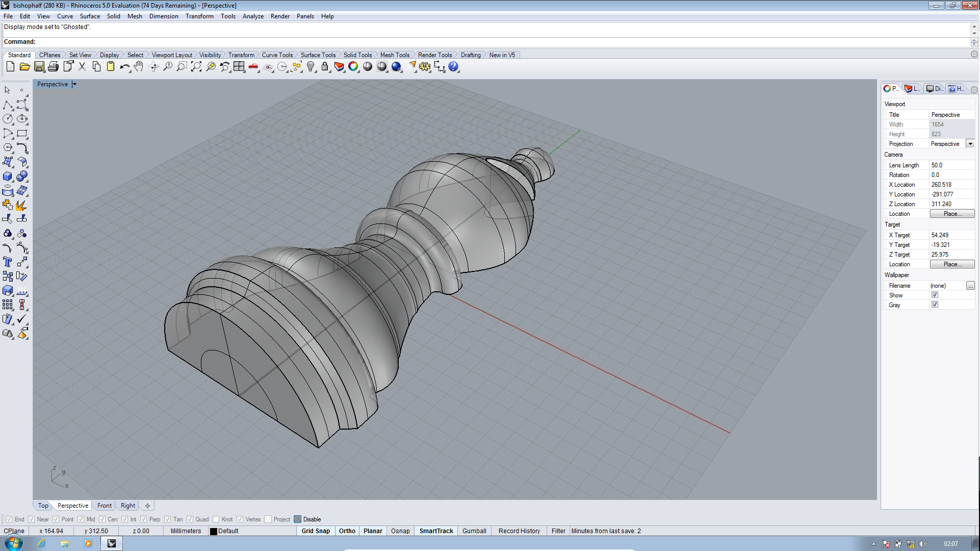The image size is (980, 551).
Task: Click the Paste clipboard icon
Action: click(x=110, y=67)
